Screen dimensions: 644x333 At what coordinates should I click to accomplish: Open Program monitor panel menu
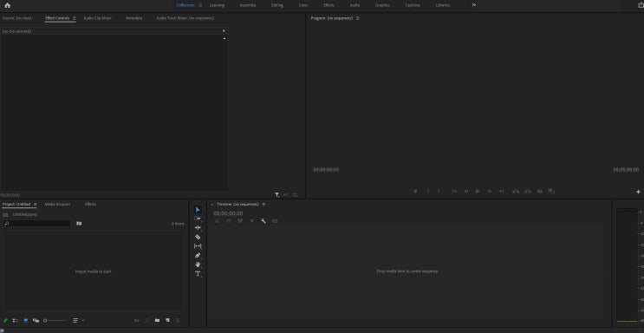coord(358,18)
